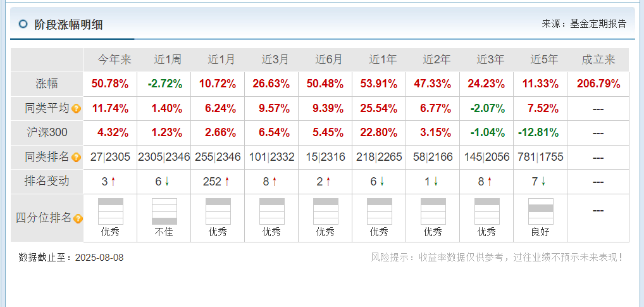Click the 来源：基金定期报告 source text
644x307 pixels.
tap(584, 24)
